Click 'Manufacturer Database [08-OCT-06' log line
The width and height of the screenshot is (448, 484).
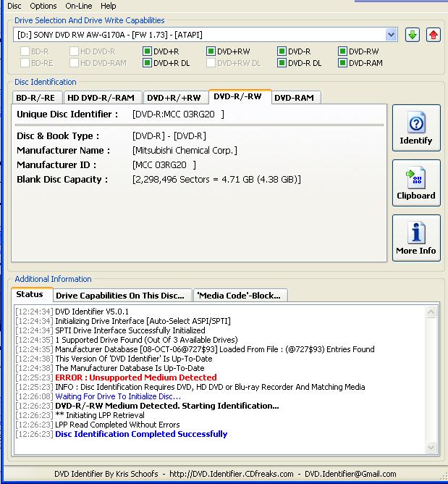215,349
